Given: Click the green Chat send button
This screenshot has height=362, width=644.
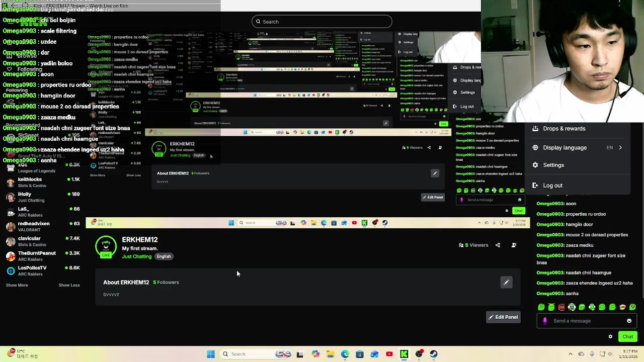Looking at the screenshot, I should click(627, 337).
